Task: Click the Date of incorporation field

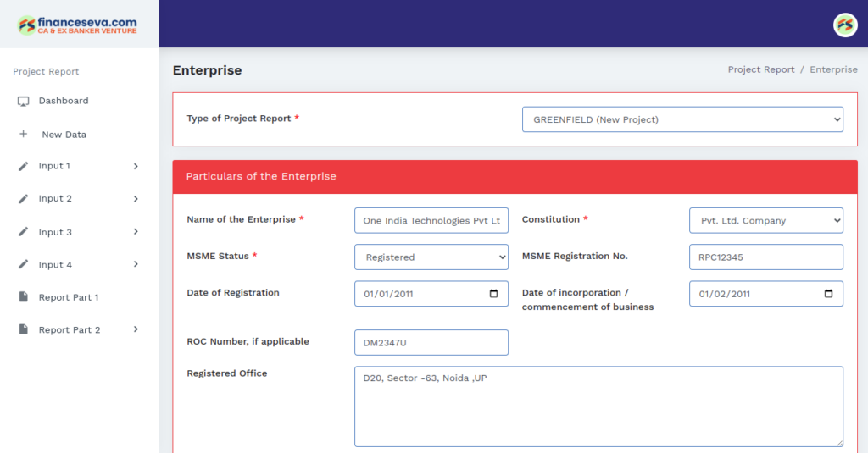Action: point(766,294)
